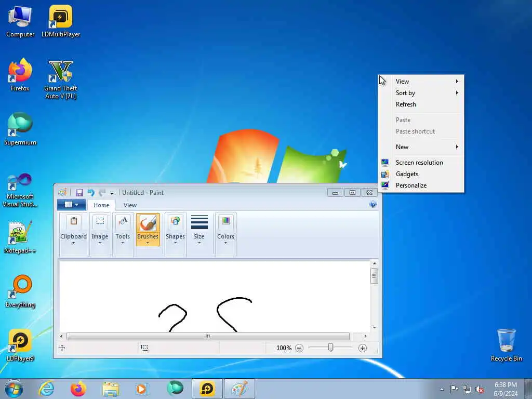Viewport: 532px width, 399px height.
Task: Click the 100% zoom level text
Action: (284, 348)
